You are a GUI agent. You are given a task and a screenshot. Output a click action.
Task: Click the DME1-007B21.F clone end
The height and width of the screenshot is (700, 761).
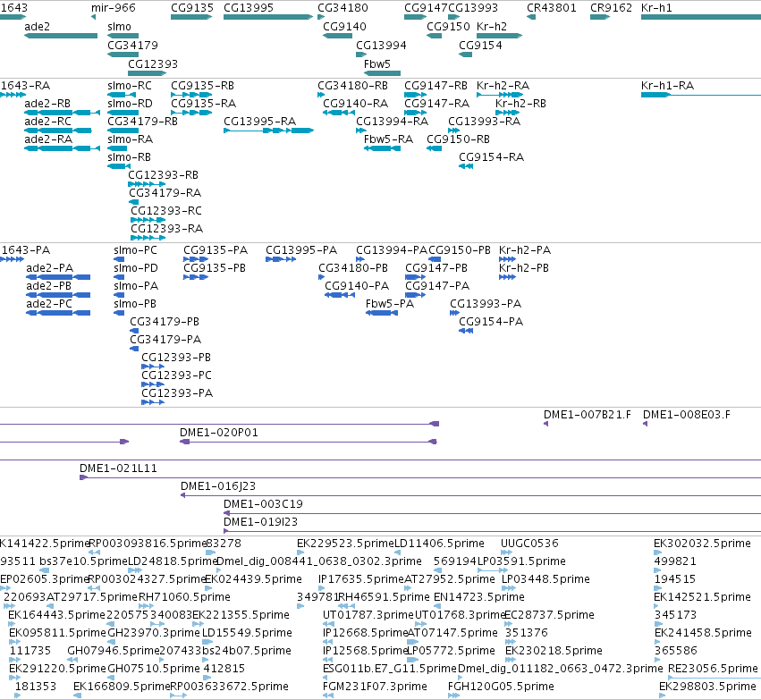[x=546, y=424]
